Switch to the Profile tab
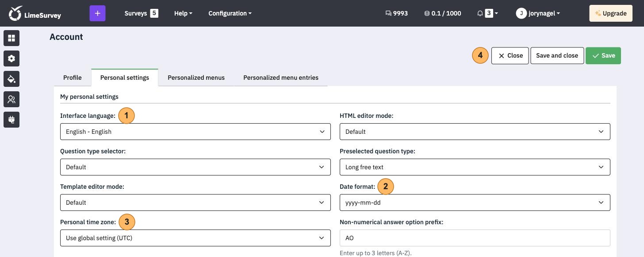This screenshot has height=257, width=644. point(73,78)
